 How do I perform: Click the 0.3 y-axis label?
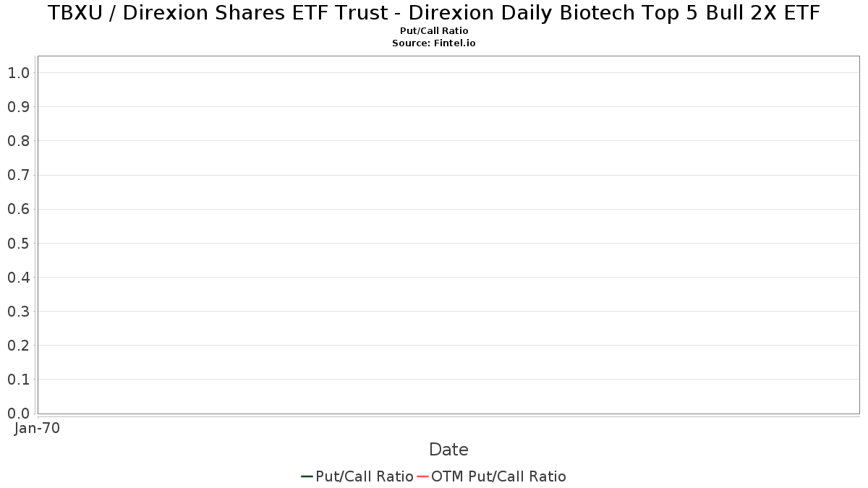[18, 312]
